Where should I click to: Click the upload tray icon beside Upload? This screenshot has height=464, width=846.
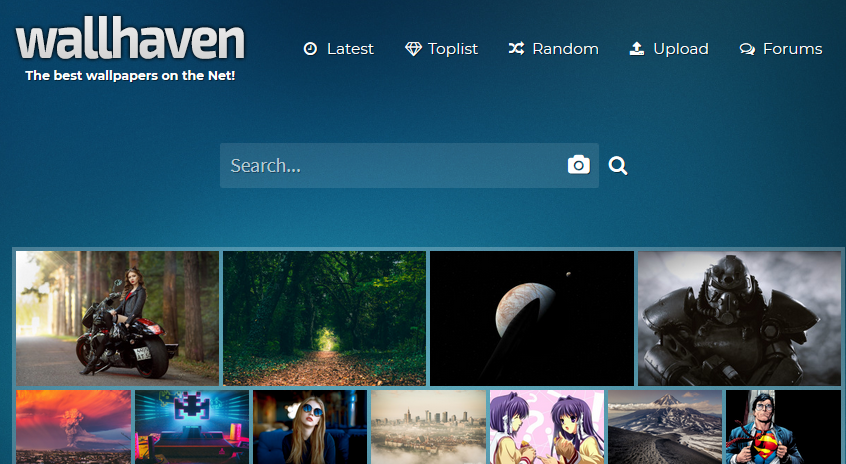click(637, 49)
